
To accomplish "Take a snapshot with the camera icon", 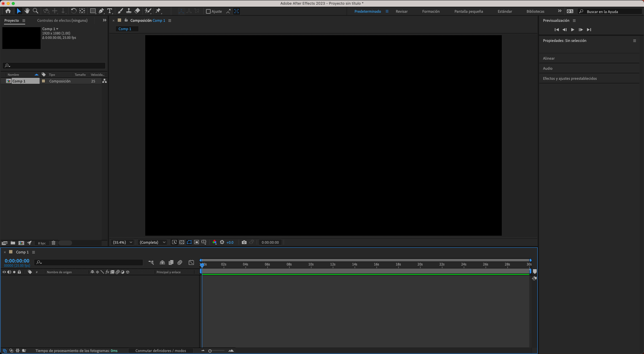I will click(244, 242).
